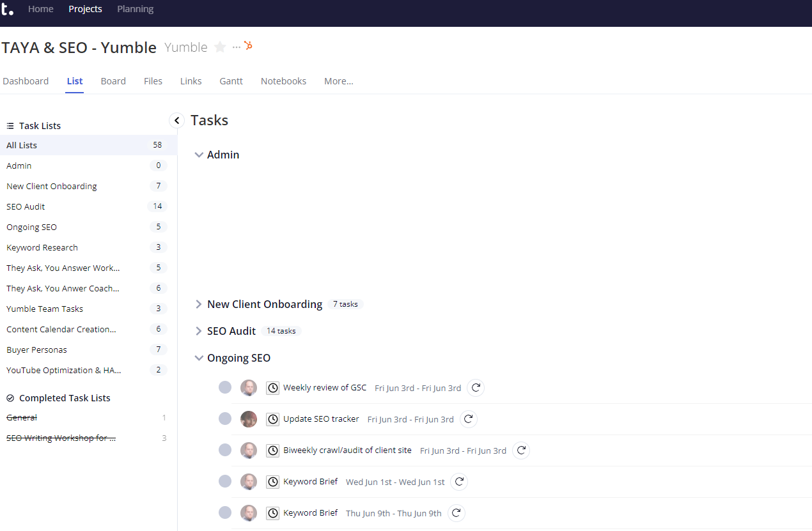Complete the Wed Jun 1st Keyword Brief task
The image size is (812, 531).
tap(224, 481)
